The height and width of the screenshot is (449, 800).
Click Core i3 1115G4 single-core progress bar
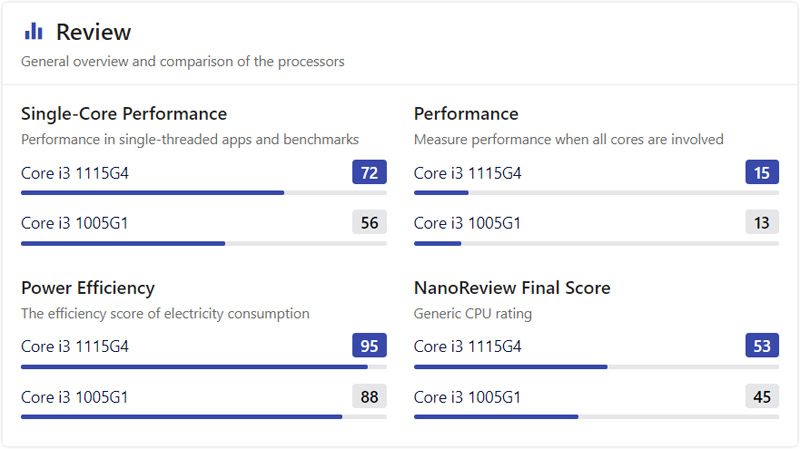[204, 193]
